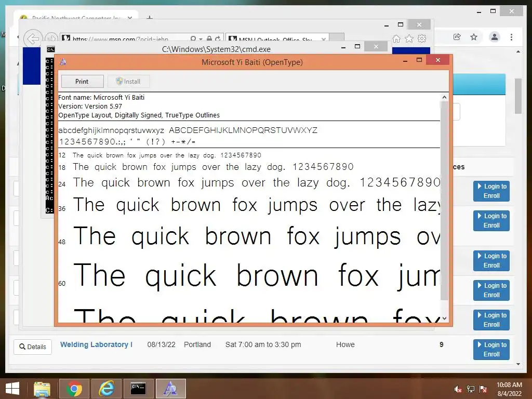The width and height of the screenshot is (532, 399).
Task: Click the Install button in font viewer
Action: click(x=128, y=82)
